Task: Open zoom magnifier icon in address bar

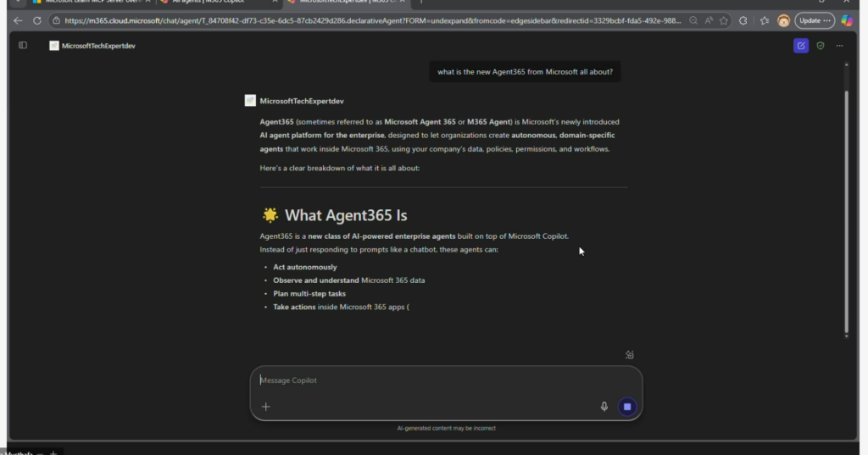Action: (x=693, y=20)
